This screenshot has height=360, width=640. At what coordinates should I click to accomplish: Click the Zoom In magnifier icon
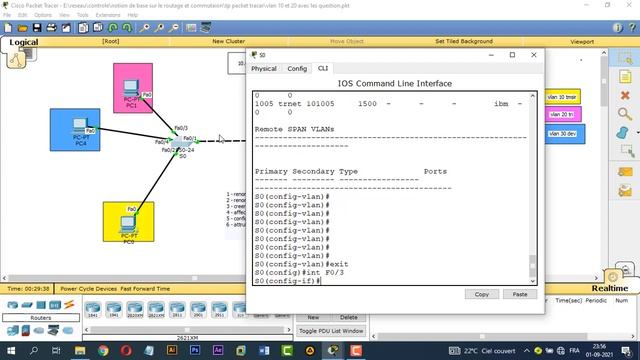click(x=144, y=28)
